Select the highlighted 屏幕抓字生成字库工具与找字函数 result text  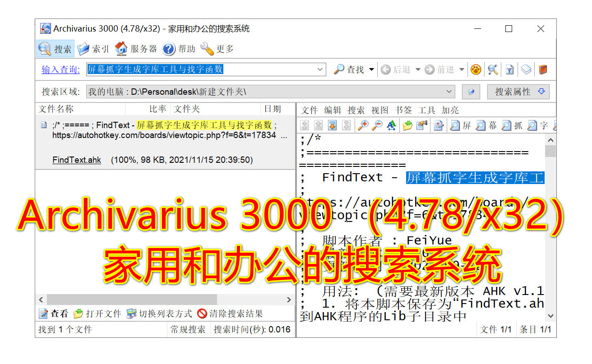[204, 125]
